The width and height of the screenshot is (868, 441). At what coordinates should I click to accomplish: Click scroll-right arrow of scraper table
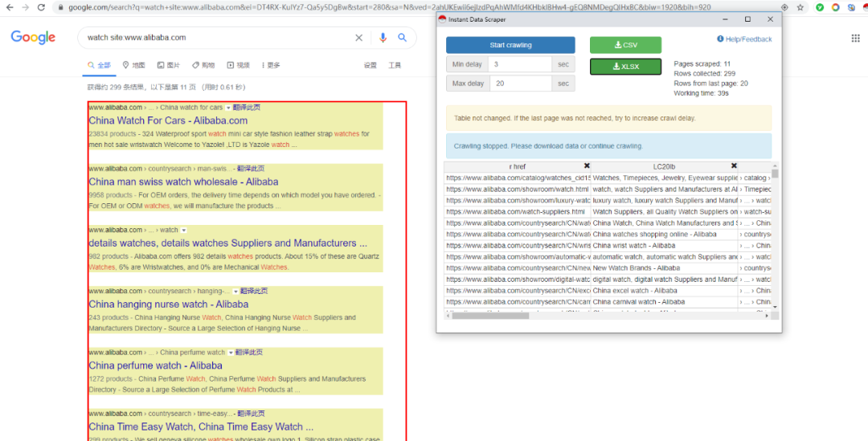coord(767,316)
